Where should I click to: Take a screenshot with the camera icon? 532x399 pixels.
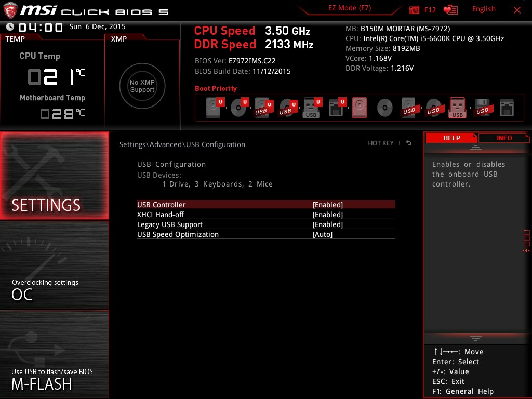[414, 10]
